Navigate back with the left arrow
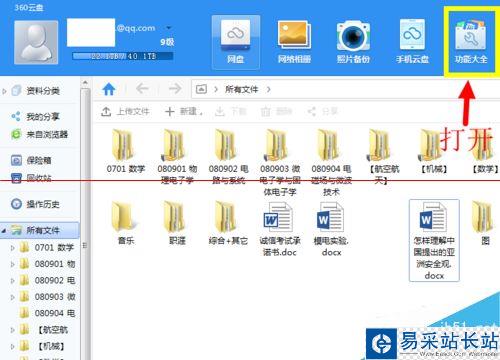This screenshot has width=500, height=360. tap(142, 89)
